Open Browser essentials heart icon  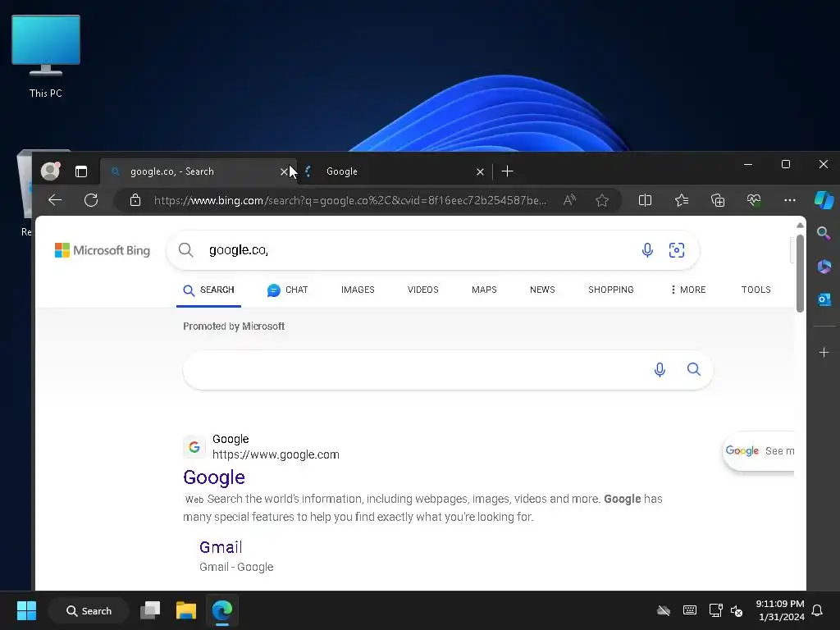click(754, 200)
